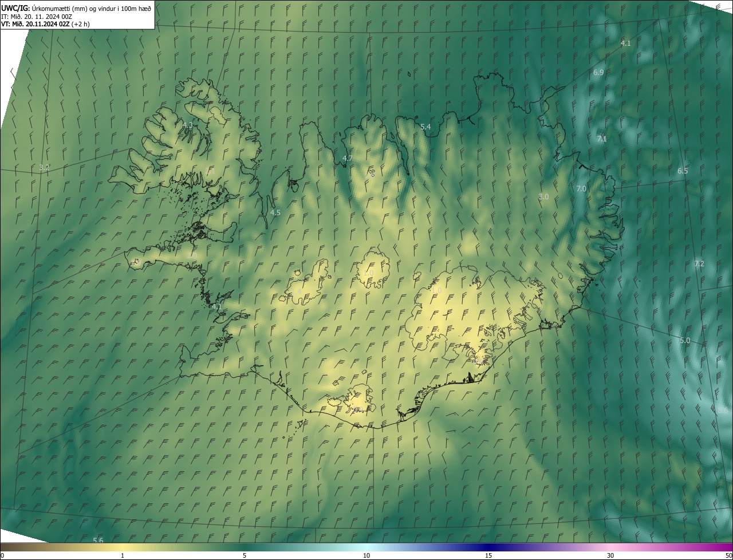Click tick label 30 on the color scale
Screen dimensions: 733x560
click(x=610, y=556)
